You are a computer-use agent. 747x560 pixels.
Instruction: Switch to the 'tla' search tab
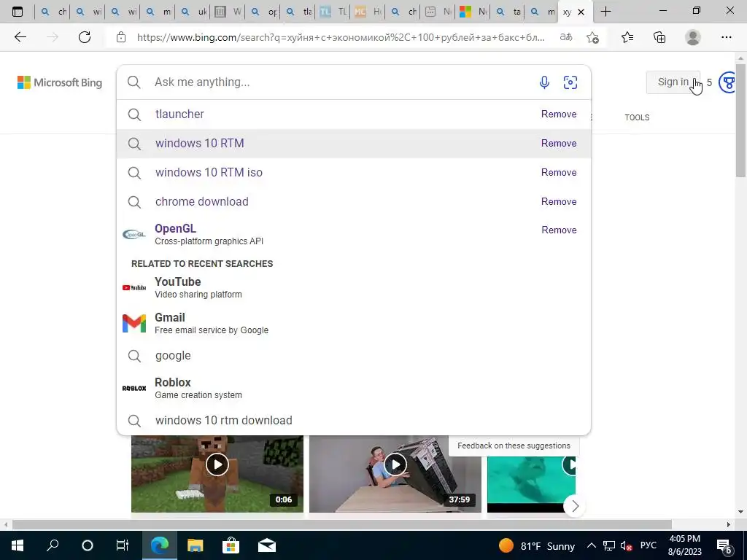tap(299, 12)
